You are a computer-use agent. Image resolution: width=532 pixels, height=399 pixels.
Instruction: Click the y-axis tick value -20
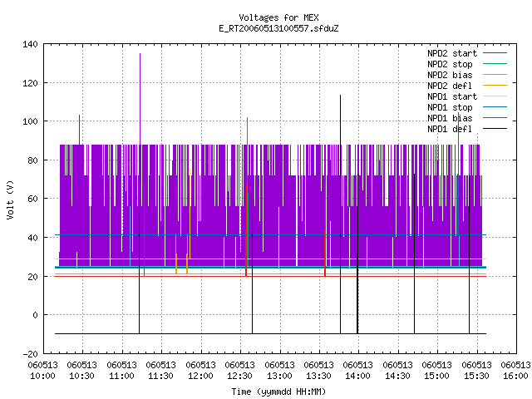[x=30, y=354]
